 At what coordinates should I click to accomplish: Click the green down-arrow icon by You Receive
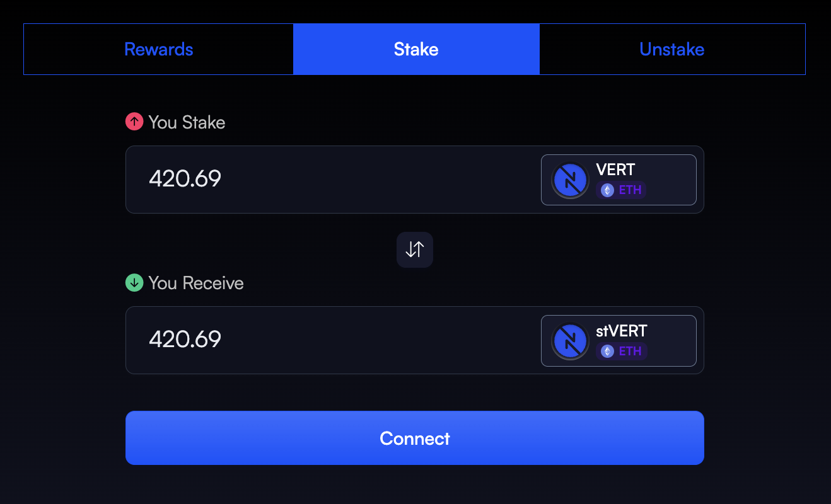134,283
